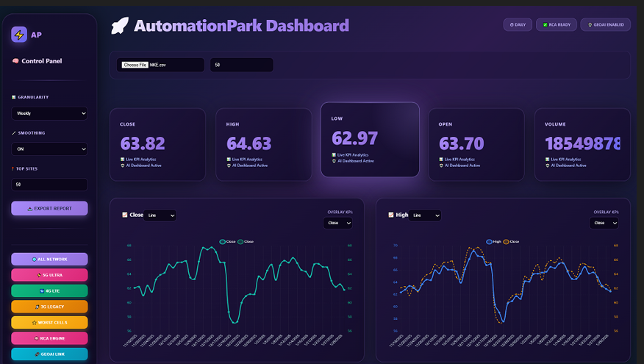644x364 pixels.
Task: Click the Control Panel heading
Action: (41, 61)
